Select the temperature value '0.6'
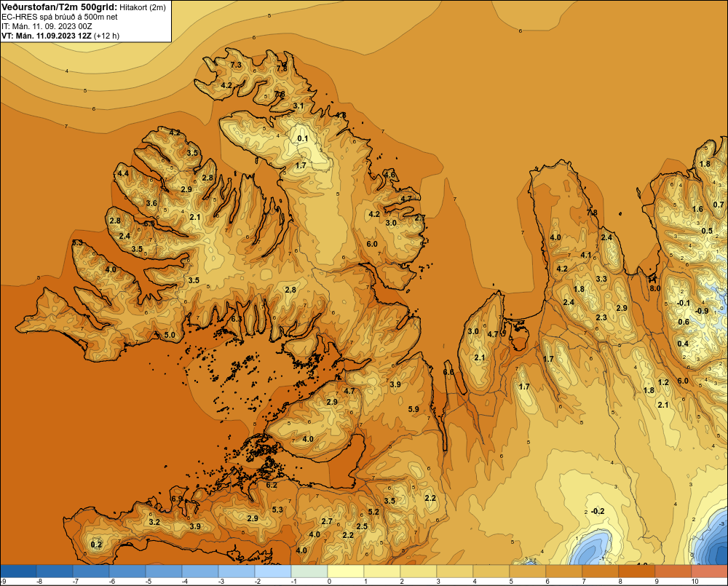Image resolution: width=728 pixels, height=586 pixels. [684, 322]
